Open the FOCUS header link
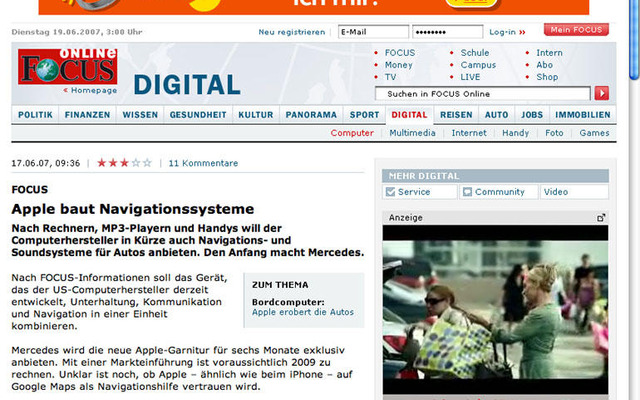The width and height of the screenshot is (640, 400). tap(400, 53)
